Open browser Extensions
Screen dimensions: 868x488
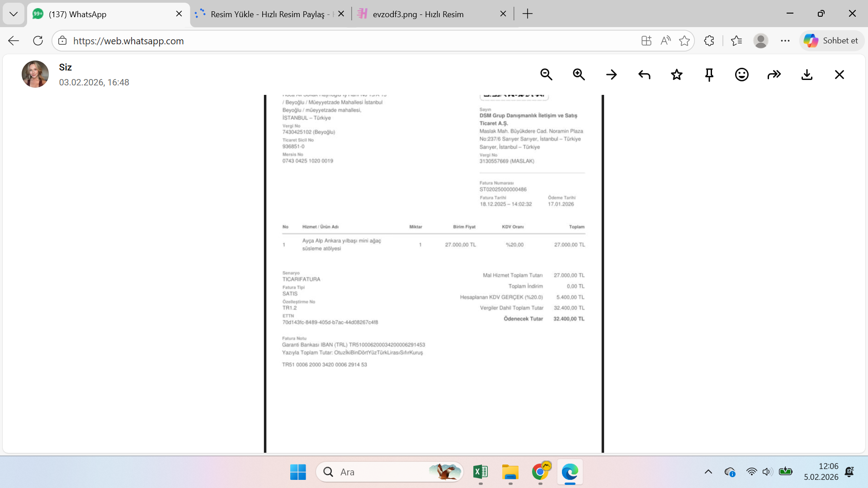coord(709,41)
